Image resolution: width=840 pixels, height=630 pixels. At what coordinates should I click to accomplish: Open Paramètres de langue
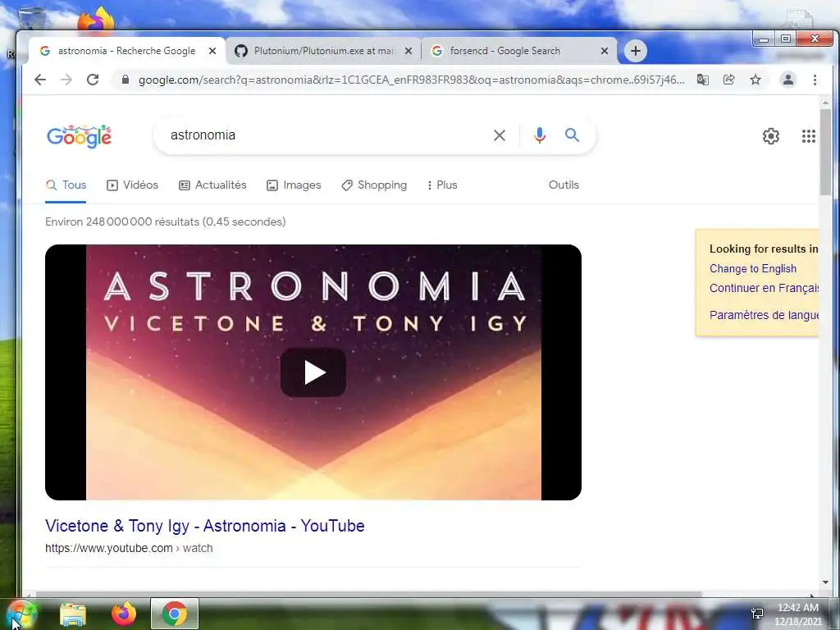click(x=764, y=315)
